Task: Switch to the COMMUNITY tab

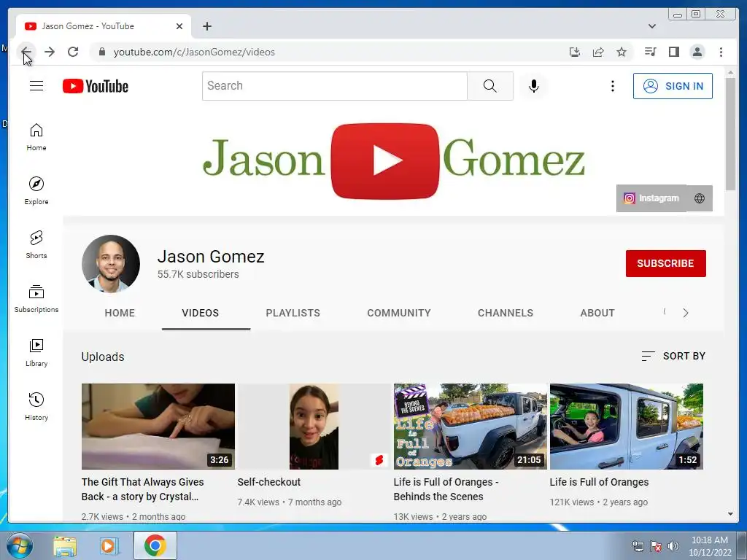Action: pos(399,313)
